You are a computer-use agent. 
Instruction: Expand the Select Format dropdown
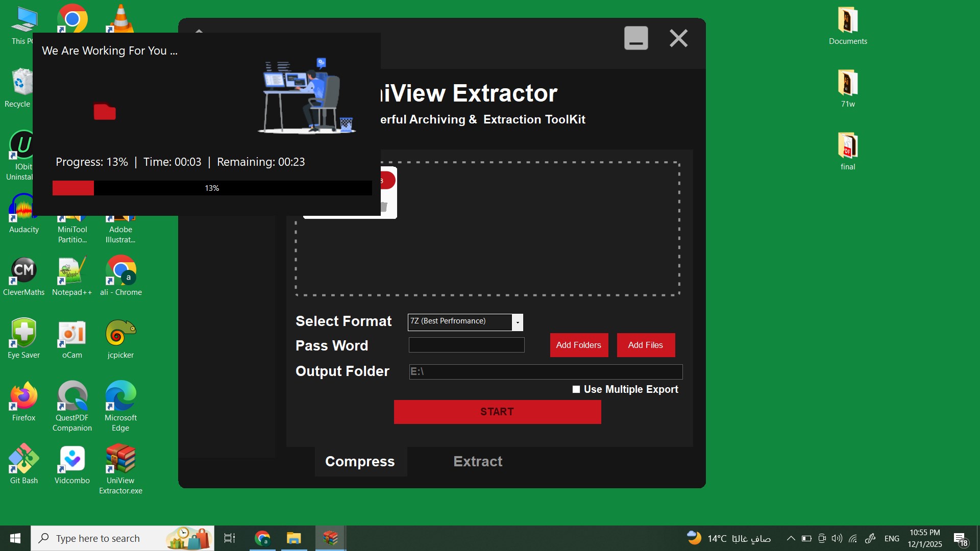(518, 322)
